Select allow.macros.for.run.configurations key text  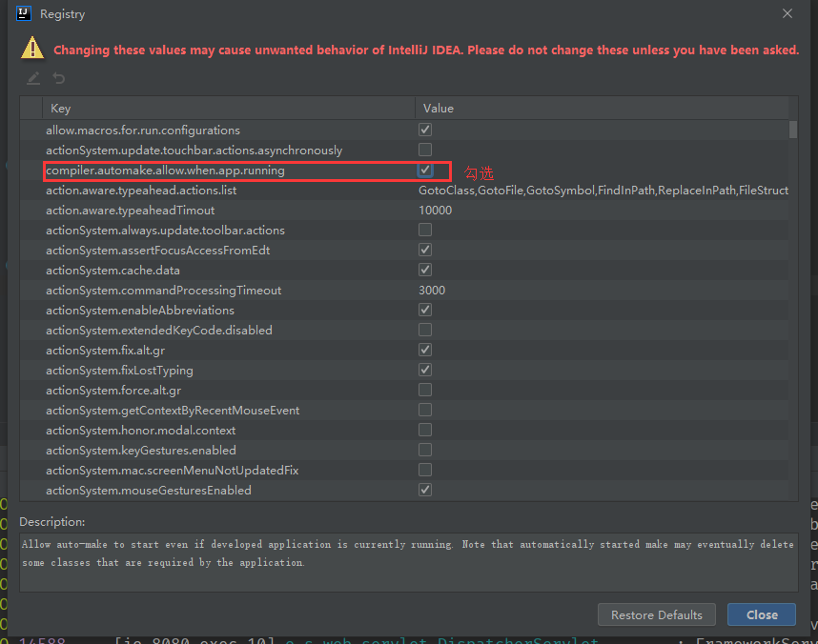[x=143, y=131]
